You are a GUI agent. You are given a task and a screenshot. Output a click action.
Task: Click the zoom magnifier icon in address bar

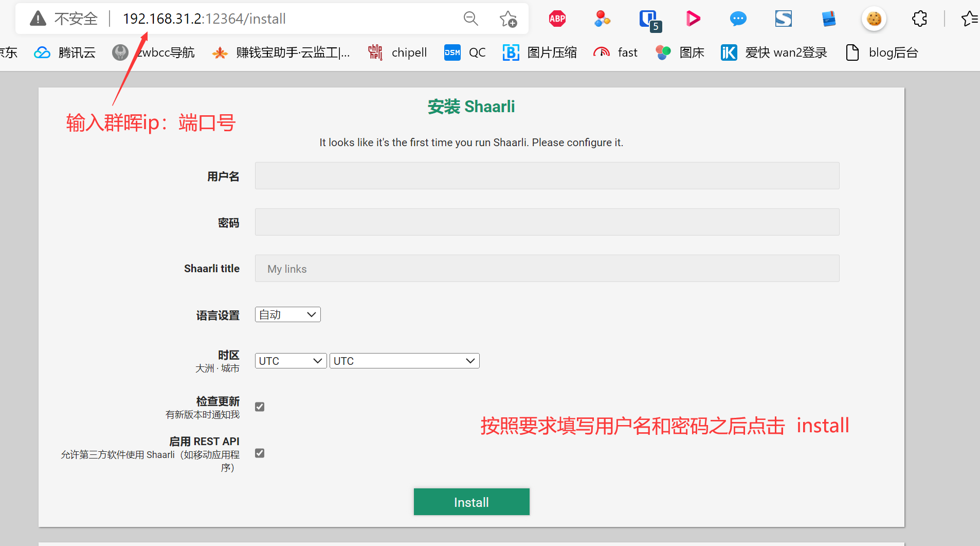click(x=470, y=19)
